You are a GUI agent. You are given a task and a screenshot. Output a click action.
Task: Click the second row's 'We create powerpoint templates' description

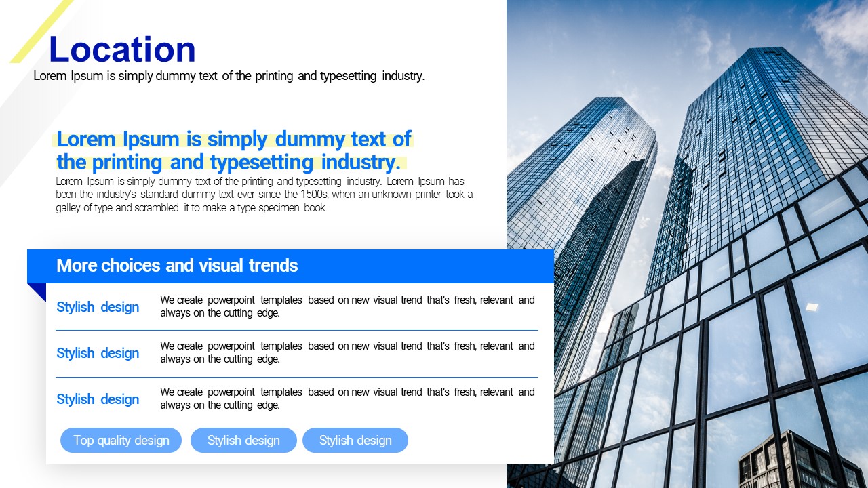347,352
